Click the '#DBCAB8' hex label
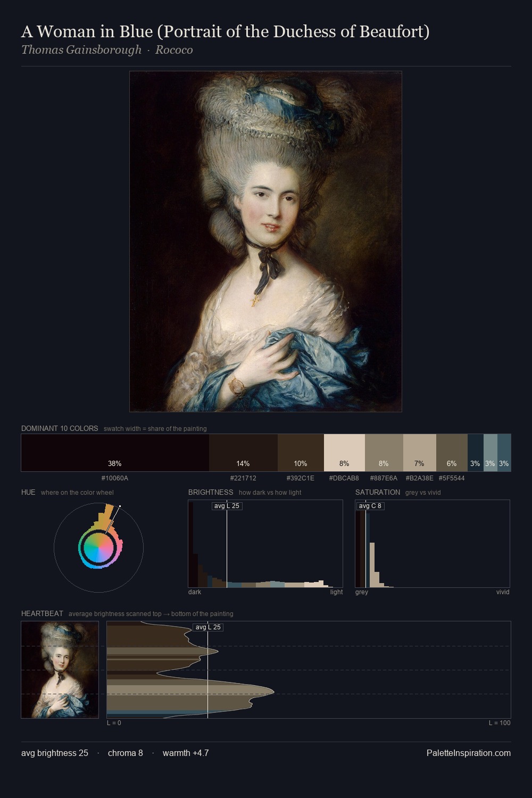This screenshot has height=798, width=532. [344, 478]
